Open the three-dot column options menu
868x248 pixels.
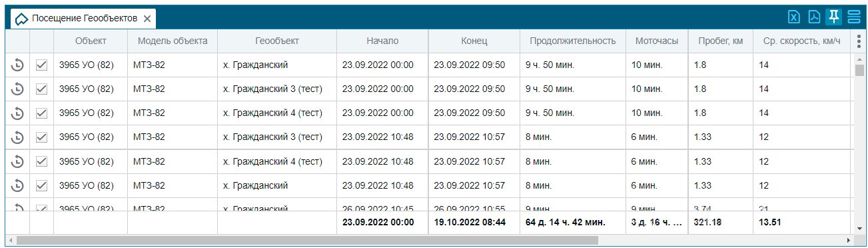[x=859, y=41]
